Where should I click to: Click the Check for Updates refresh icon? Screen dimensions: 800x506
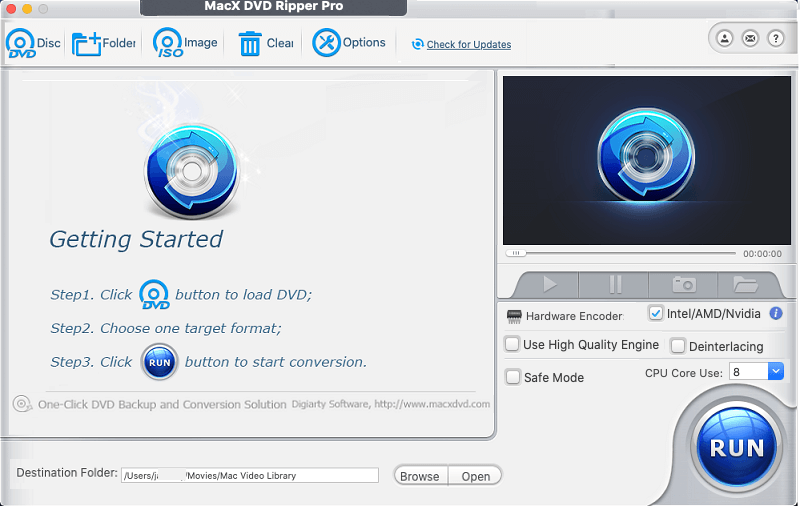pos(418,44)
